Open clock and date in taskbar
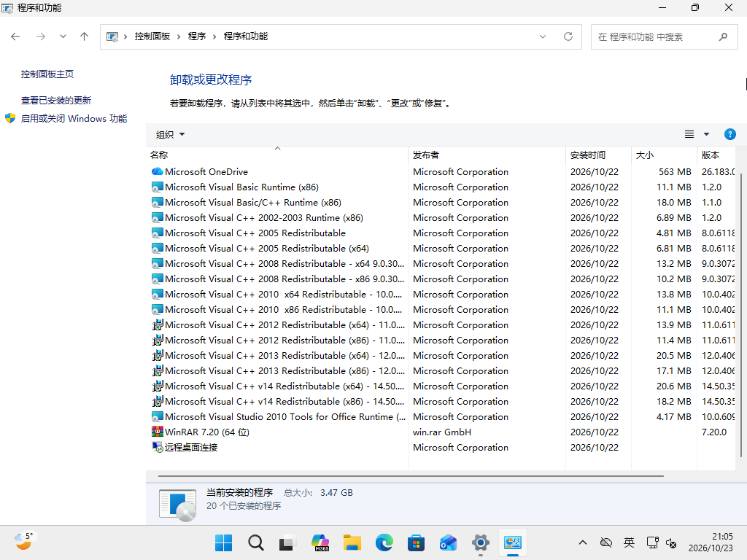 point(711,542)
